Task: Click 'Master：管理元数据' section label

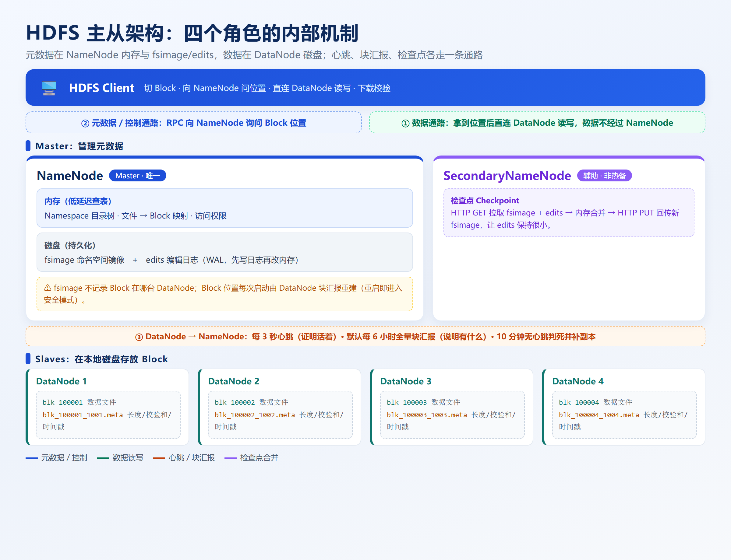Action: [x=79, y=146]
